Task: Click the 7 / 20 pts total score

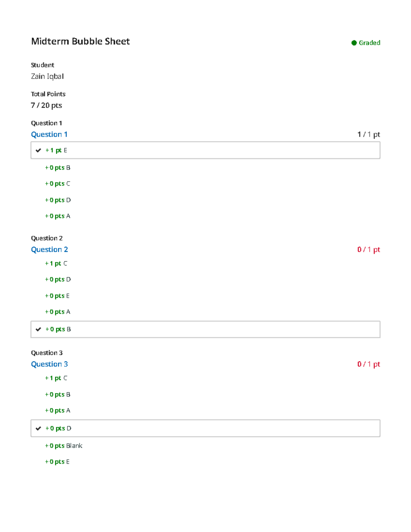Action: [x=47, y=106]
